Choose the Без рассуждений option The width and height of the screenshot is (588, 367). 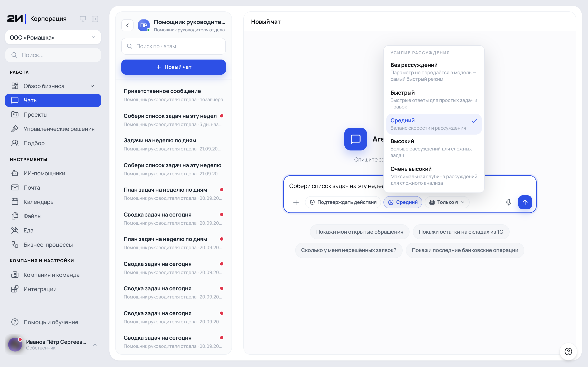(434, 72)
